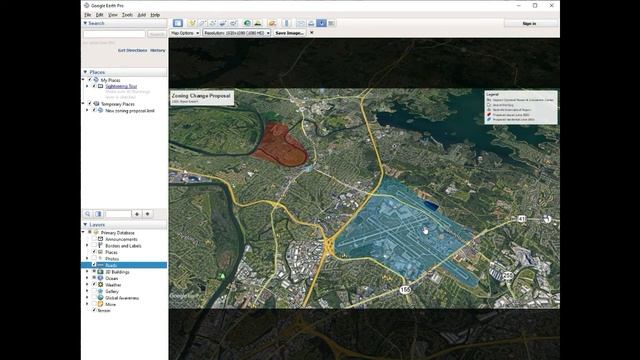Click the History link

pos(158,50)
